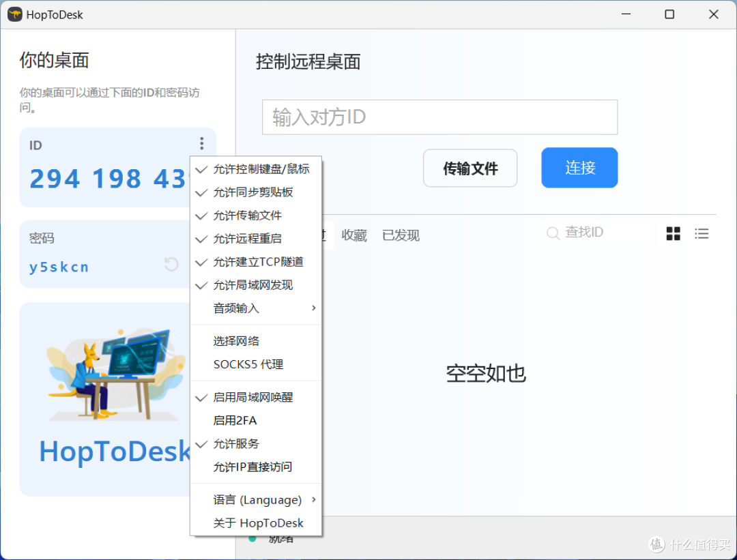The width and height of the screenshot is (737, 560).
Task: Enable 允许IP直接访问
Action: point(256,467)
